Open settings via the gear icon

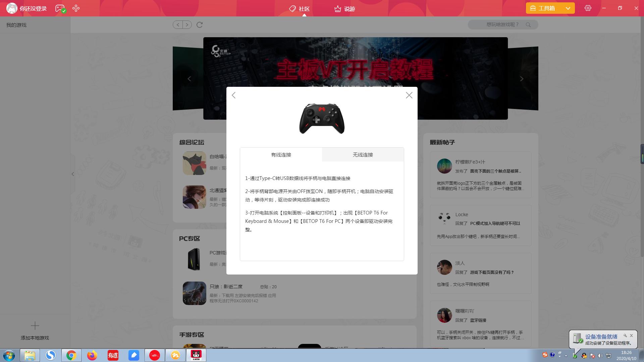click(588, 8)
